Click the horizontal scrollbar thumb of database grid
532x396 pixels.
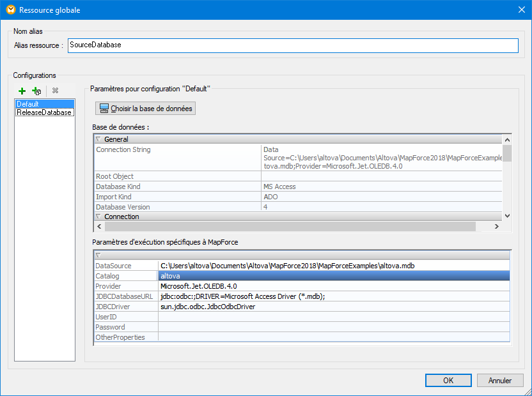pos(288,227)
